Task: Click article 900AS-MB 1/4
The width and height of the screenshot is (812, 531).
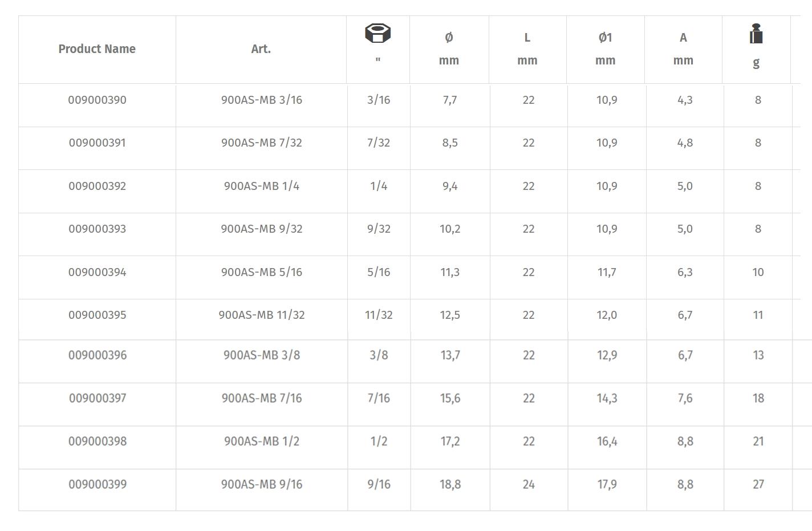Action: (262, 187)
